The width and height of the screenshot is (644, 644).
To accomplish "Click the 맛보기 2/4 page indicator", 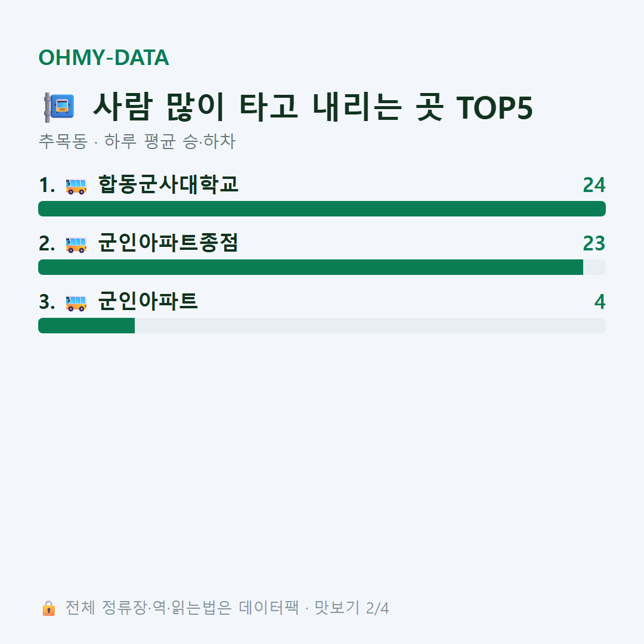I will click(352, 608).
